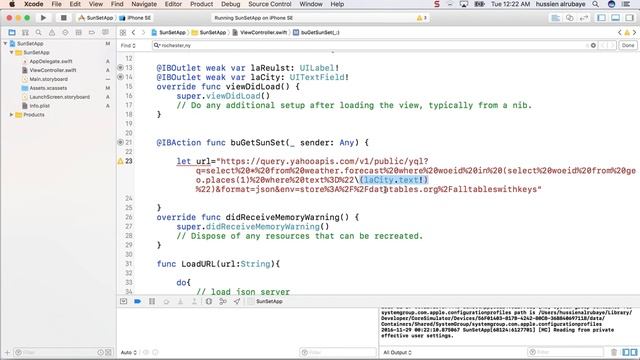Expand the Products folder

(x=11, y=115)
